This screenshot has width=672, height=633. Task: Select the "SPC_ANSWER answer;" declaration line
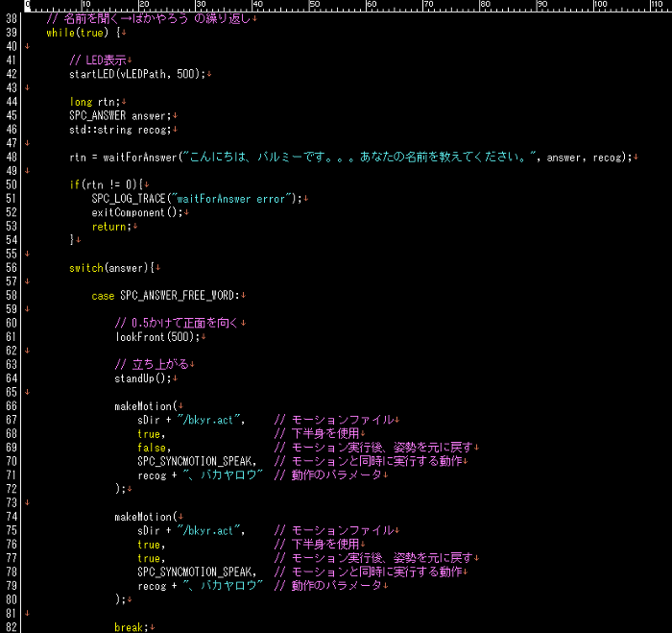point(116,115)
